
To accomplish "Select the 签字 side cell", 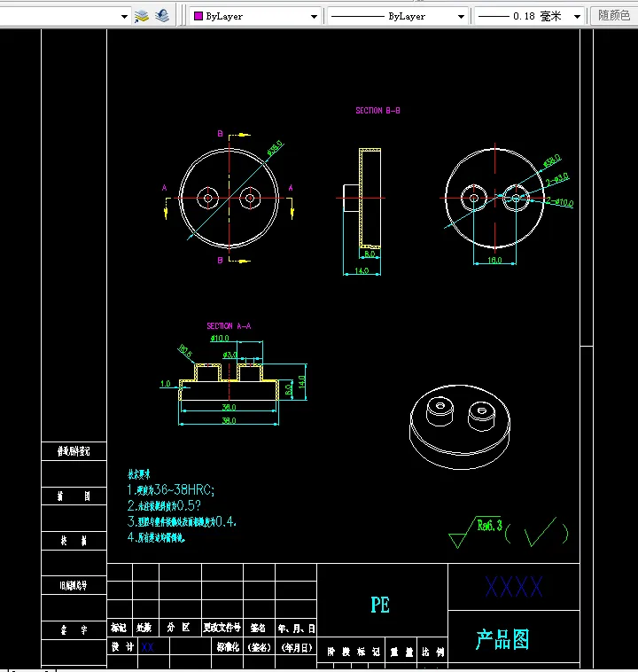I will click(74, 629).
